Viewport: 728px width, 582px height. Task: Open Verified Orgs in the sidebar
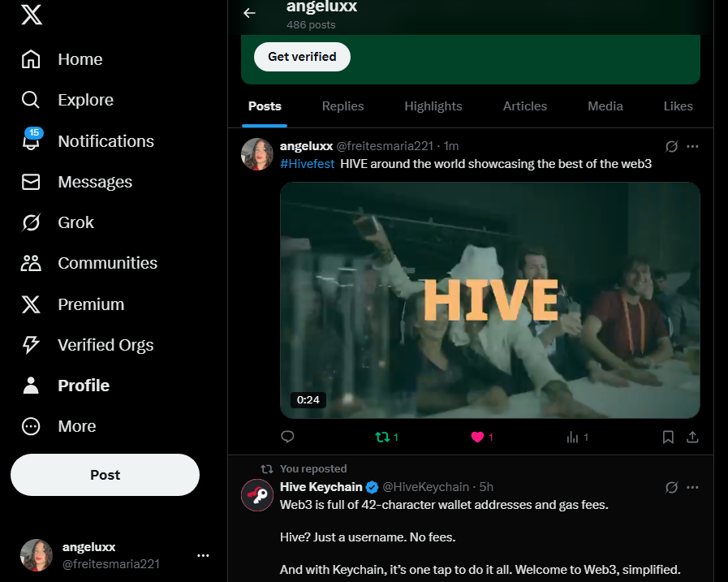[x=88, y=345]
